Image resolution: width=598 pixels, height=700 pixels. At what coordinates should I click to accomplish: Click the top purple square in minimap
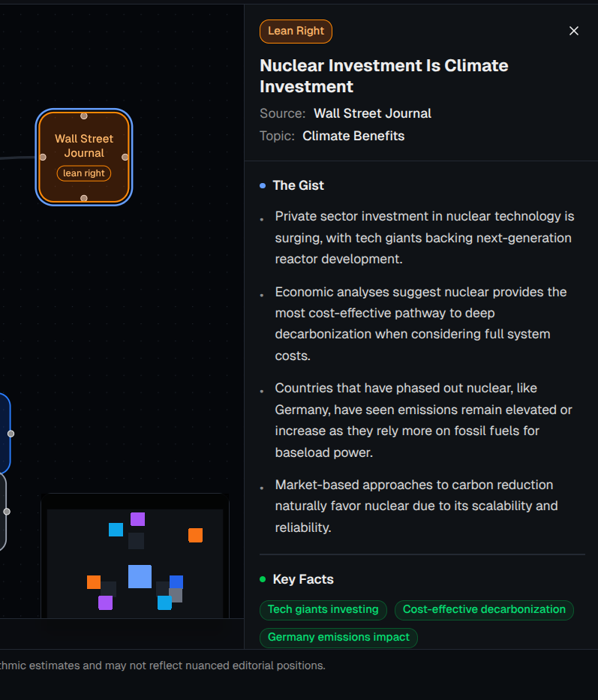pyautogui.click(x=137, y=519)
